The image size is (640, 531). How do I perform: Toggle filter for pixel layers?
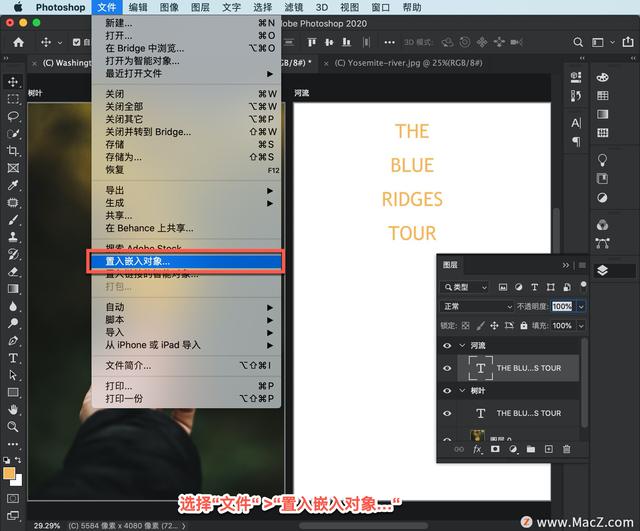point(503,287)
